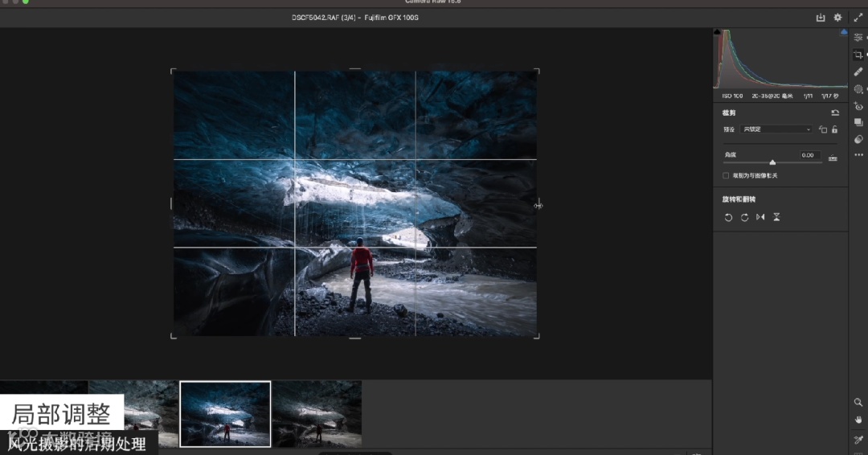Screen dimensions: 868x455
Task: Select the Red Eye removal tool
Action: click(x=858, y=106)
